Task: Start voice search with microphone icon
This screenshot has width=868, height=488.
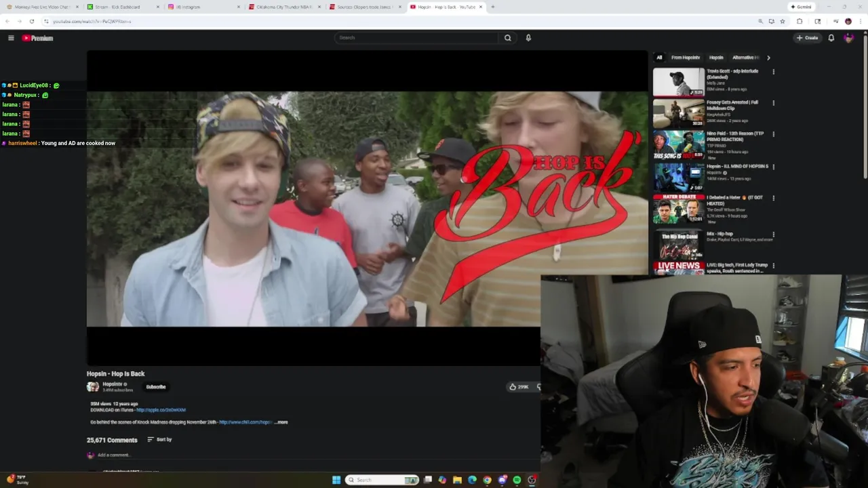Action: point(528,38)
